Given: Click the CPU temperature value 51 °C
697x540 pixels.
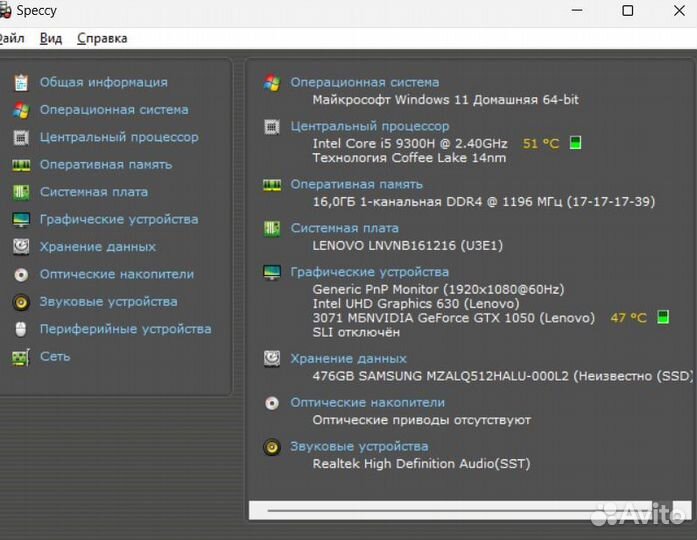Looking at the screenshot, I should [x=541, y=144].
